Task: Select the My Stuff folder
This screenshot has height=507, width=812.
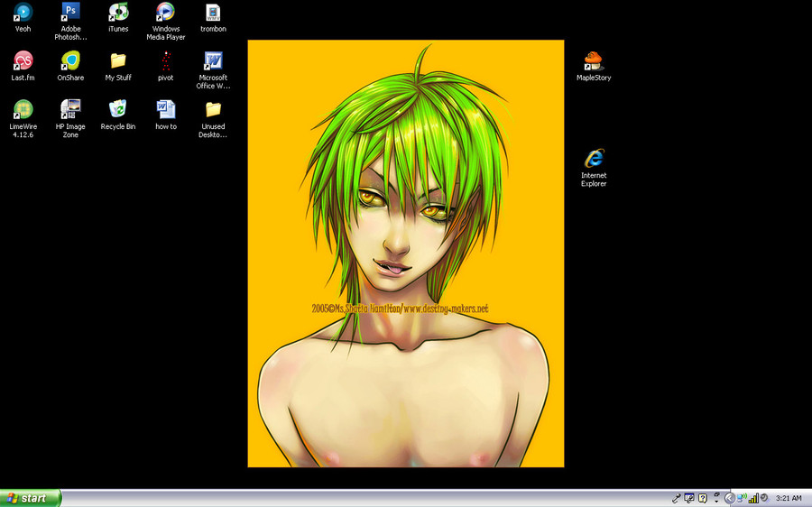Action: [x=118, y=66]
